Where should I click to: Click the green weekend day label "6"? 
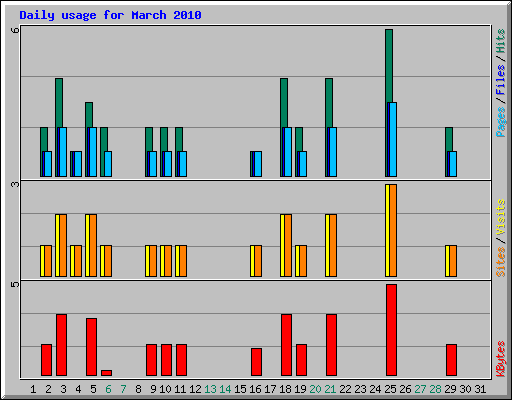(108, 389)
